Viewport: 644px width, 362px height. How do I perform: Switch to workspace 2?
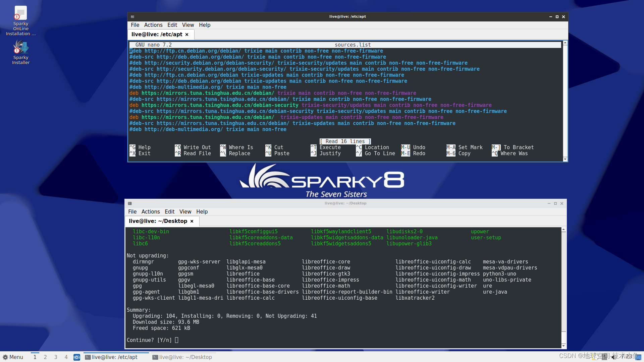coord(45,357)
